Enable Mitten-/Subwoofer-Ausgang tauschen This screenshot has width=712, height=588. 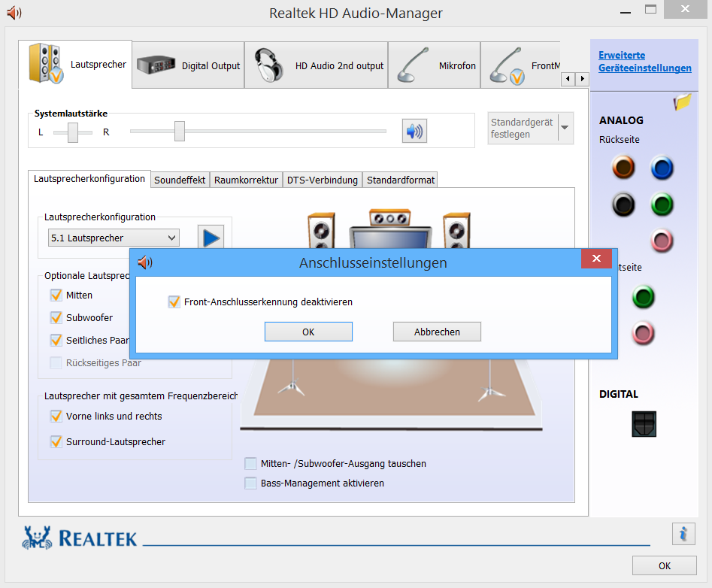pos(250,464)
